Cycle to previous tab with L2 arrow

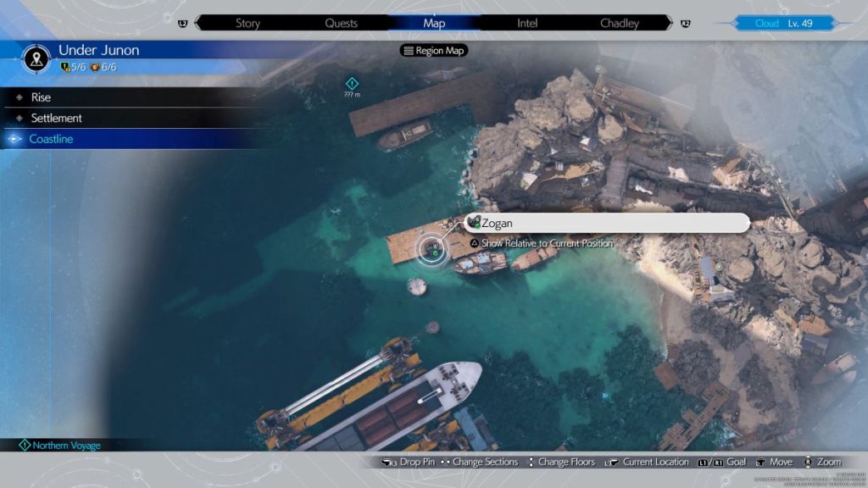coord(183,23)
